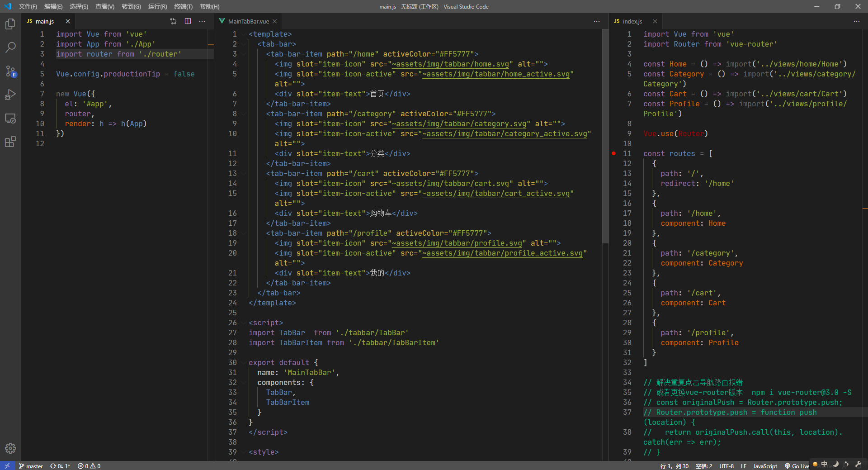The width and height of the screenshot is (868, 470).
Task: Open Source Control view with 11 badge
Action: 10,71
